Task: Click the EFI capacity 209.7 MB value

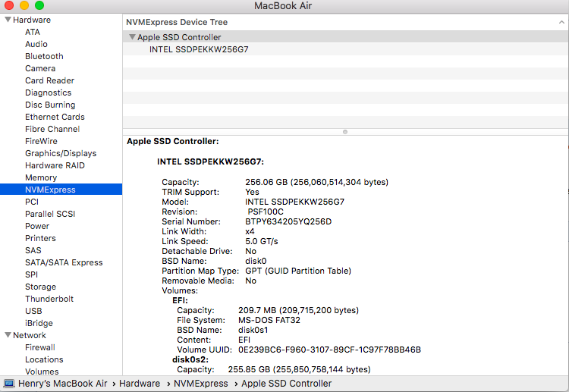Action: pos(298,310)
